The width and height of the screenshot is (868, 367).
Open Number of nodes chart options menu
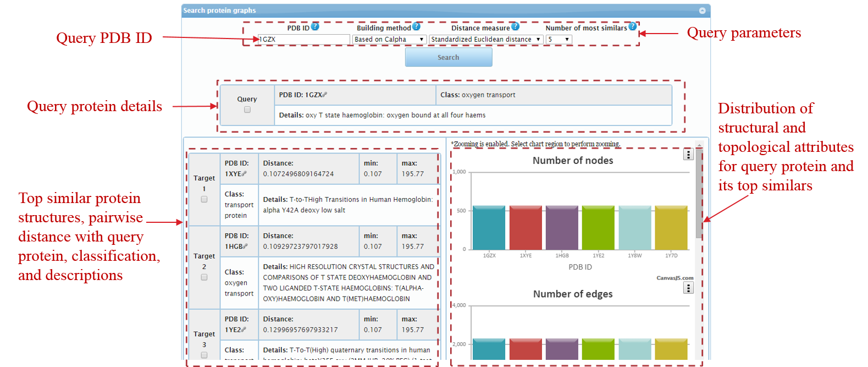(x=688, y=155)
